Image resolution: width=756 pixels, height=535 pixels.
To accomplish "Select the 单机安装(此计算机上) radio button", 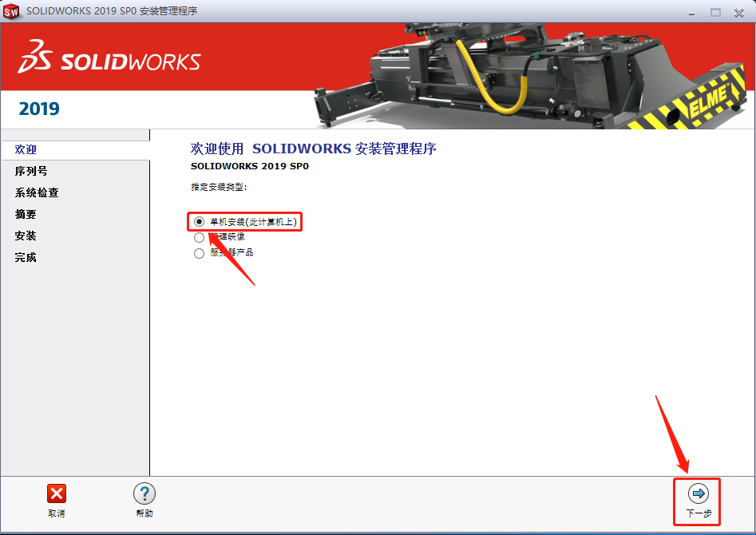I will [198, 221].
